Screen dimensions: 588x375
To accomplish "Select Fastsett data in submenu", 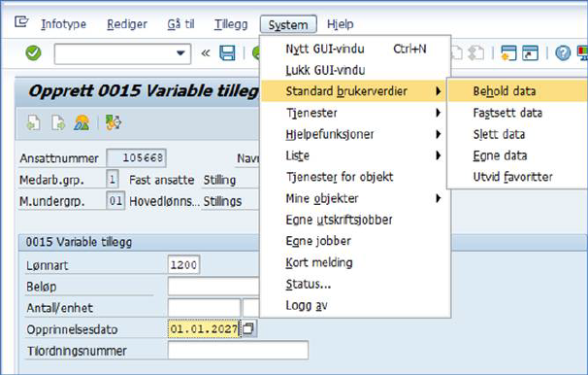I will (518, 113).
